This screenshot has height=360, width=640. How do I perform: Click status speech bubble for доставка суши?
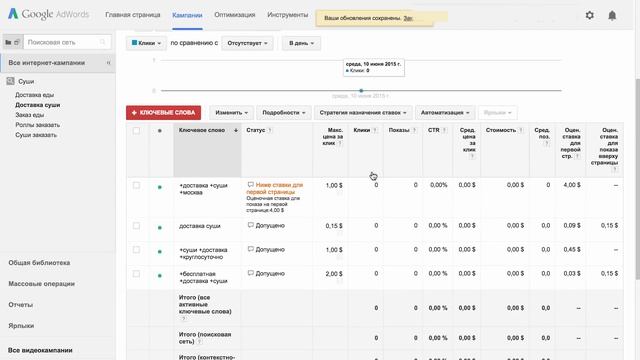point(251,225)
